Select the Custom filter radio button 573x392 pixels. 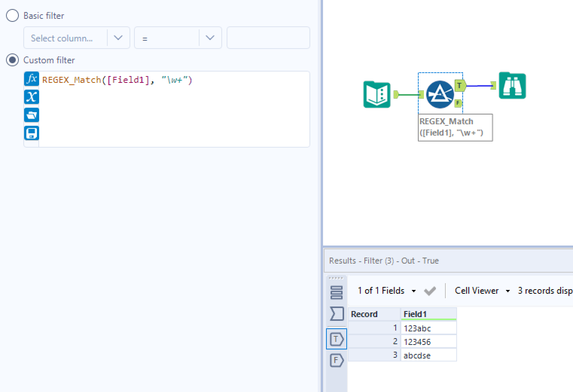[x=12, y=60]
